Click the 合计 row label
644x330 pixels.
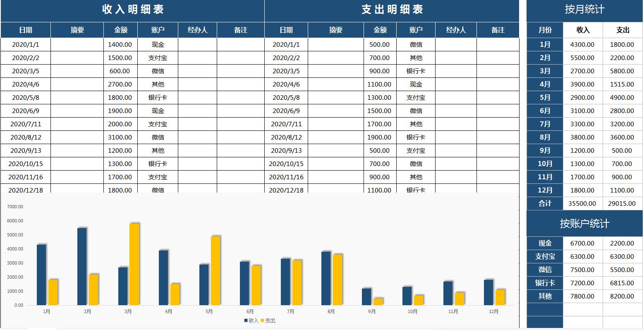tap(545, 203)
